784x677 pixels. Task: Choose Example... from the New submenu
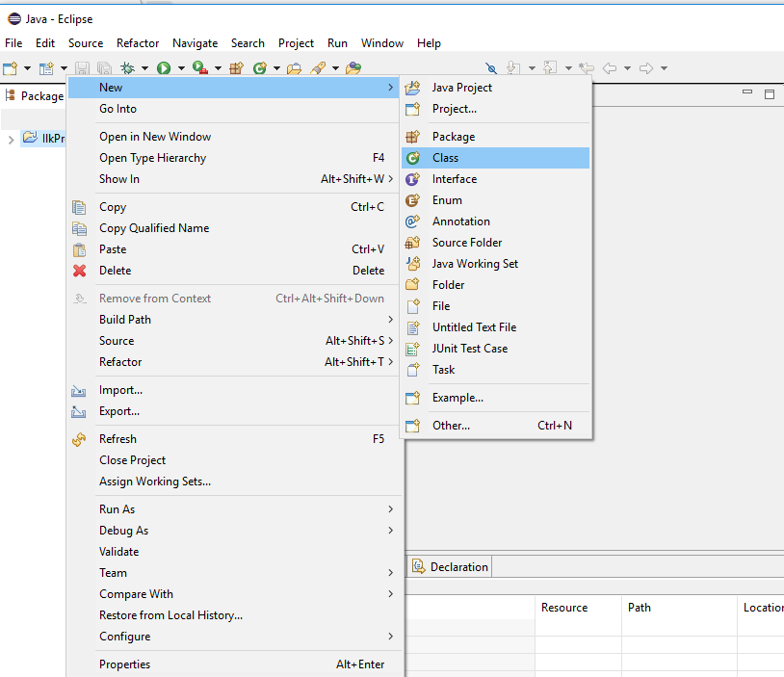[x=495, y=398]
